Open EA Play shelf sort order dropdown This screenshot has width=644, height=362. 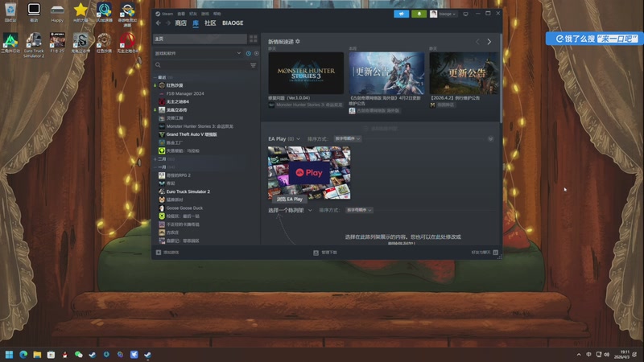[x=348, y=138]
